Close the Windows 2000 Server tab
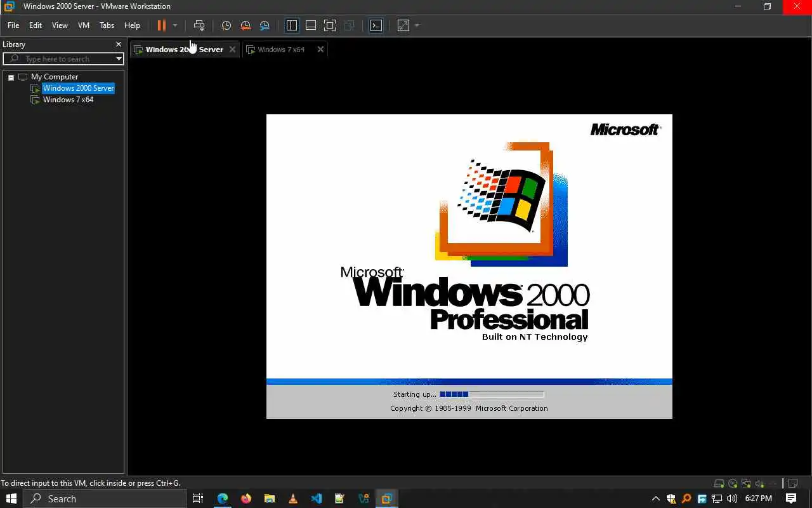This screenshot has height=508, width=812. click(232, 49)
